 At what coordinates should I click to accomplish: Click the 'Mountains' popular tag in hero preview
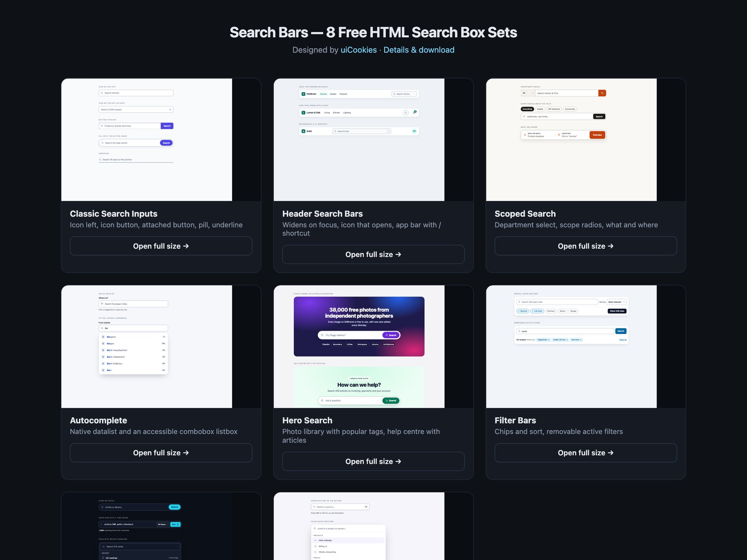pyautogui.click(x=337, y=344)
